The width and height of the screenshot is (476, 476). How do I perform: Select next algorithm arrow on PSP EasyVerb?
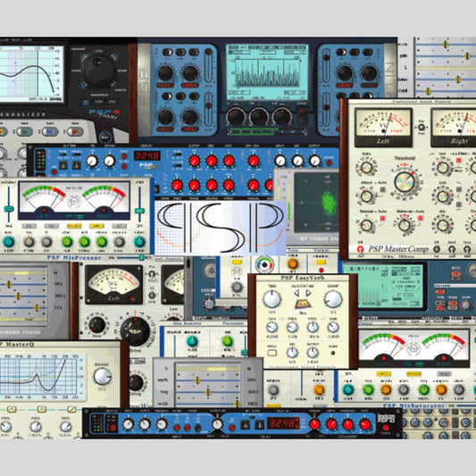[308, 293]
